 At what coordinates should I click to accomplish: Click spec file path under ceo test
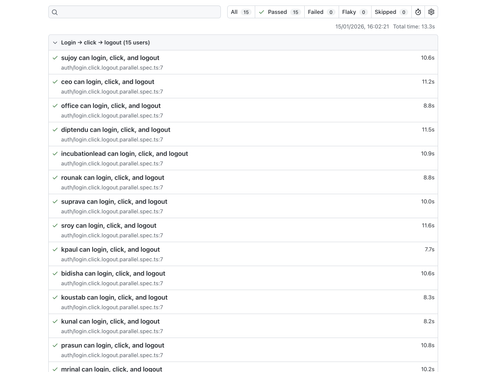(x=112, y=92)
